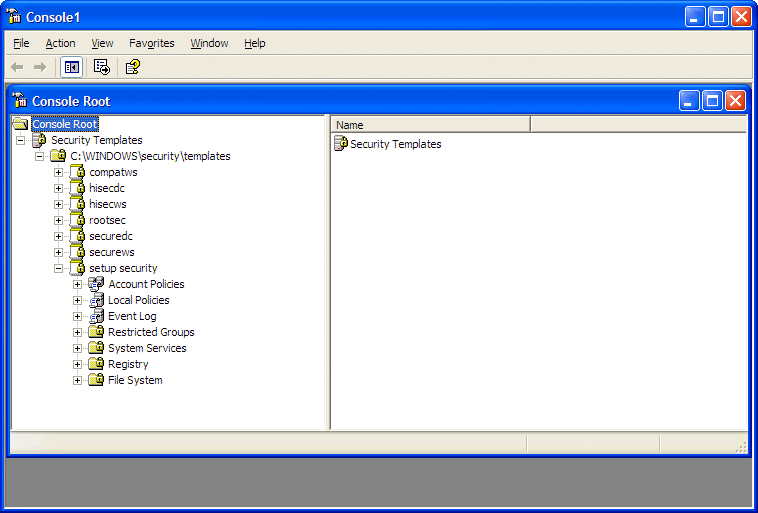Minimize the Console Root child window

(689, 101)
